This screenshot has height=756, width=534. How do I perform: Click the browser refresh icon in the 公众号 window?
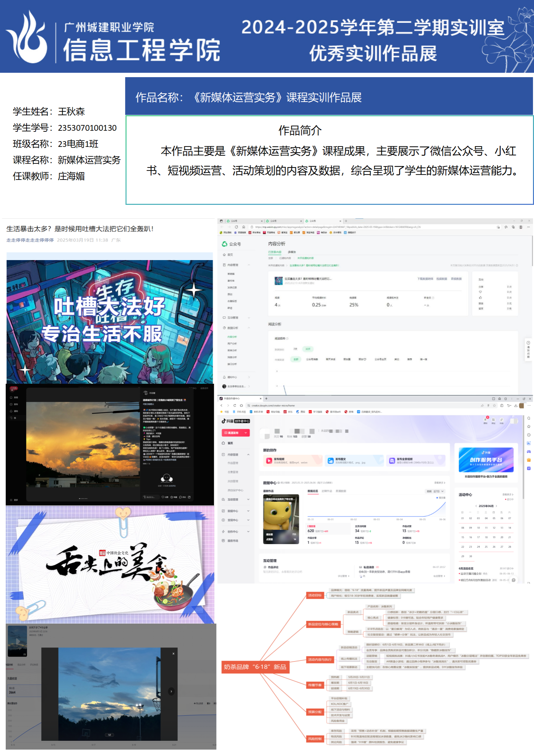coord(236,227)
